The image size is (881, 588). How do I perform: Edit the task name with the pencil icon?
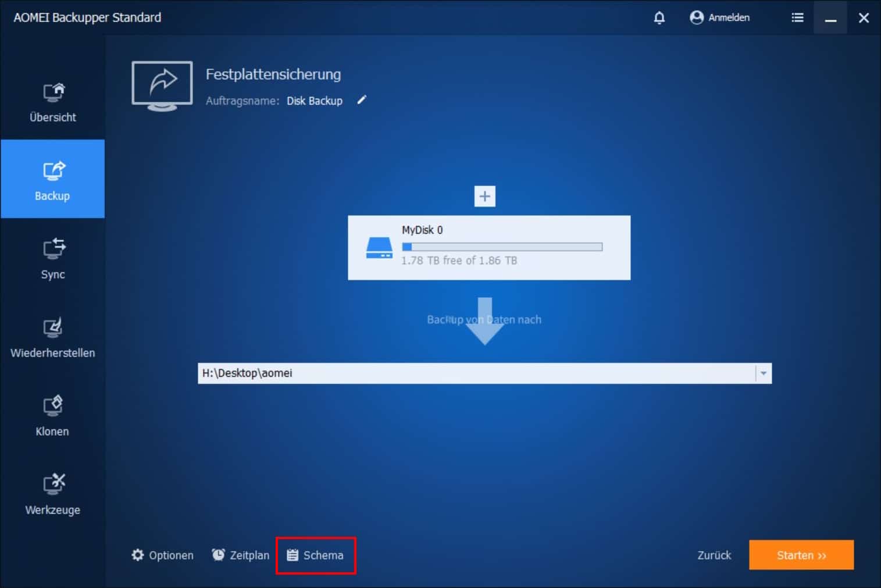pyautogui.click(x=362, y=100)
